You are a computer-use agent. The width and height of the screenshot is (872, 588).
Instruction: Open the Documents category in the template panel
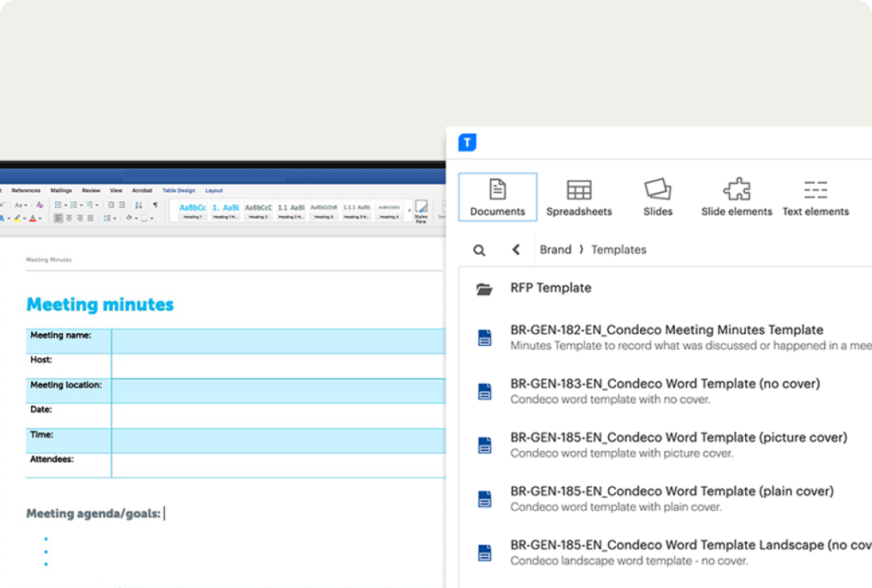click(x=498, y=197)
